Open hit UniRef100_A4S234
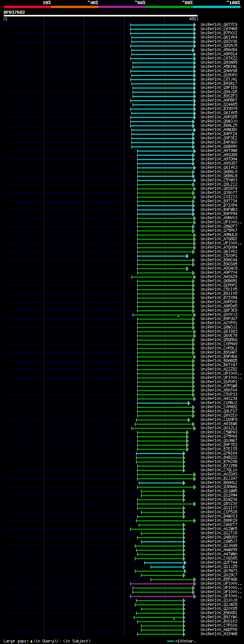The height and width of the screenshot is (644, 244). tap(219, 398)
